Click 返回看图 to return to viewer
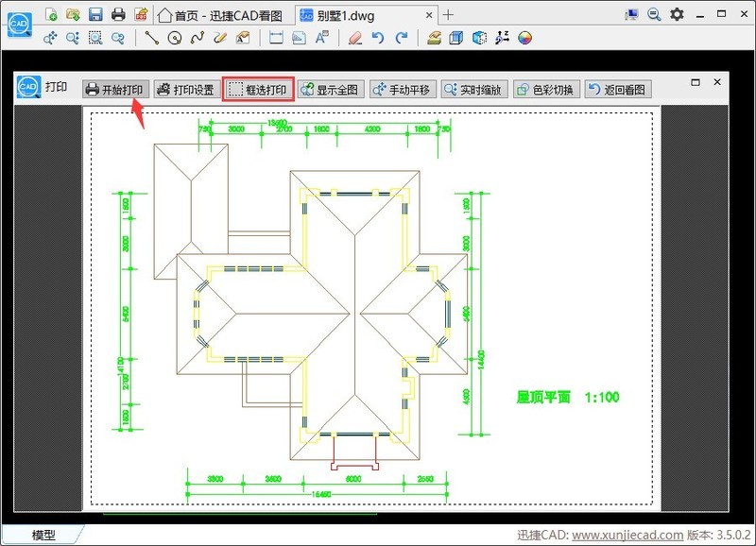This screenshot has width=756, height=546. tap(616, 90)
